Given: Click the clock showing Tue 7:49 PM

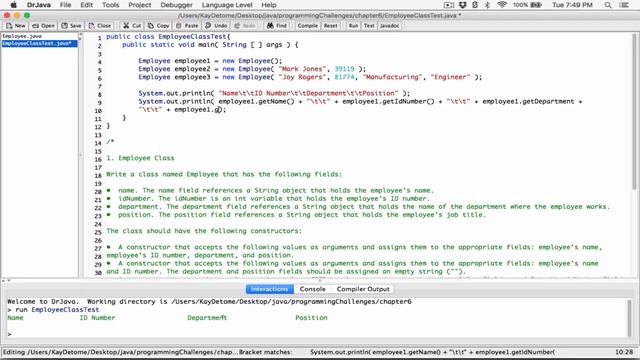Looking at the screenshot, I should click(x=572, y=5).
